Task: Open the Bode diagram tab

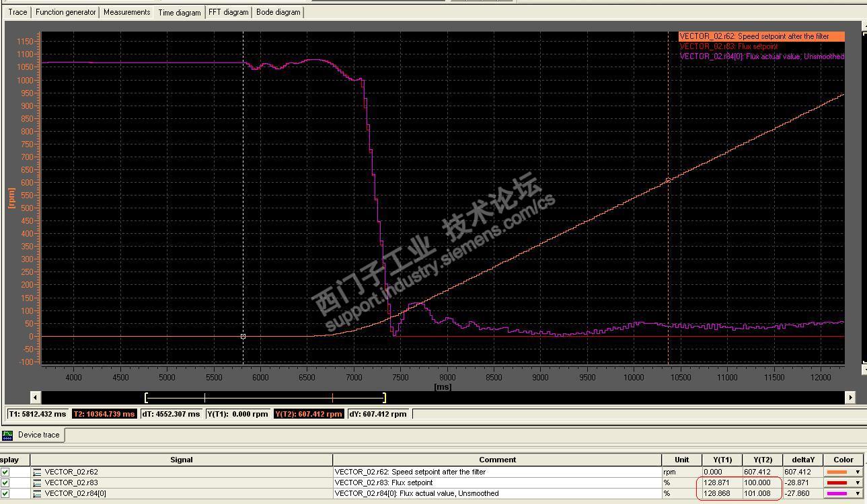Action: (278, 12)
